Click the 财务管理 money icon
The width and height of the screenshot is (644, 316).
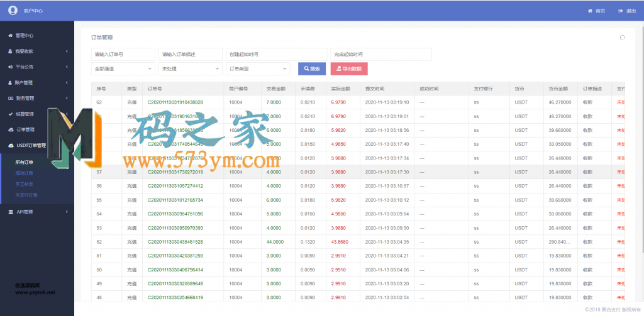point(10,98)
